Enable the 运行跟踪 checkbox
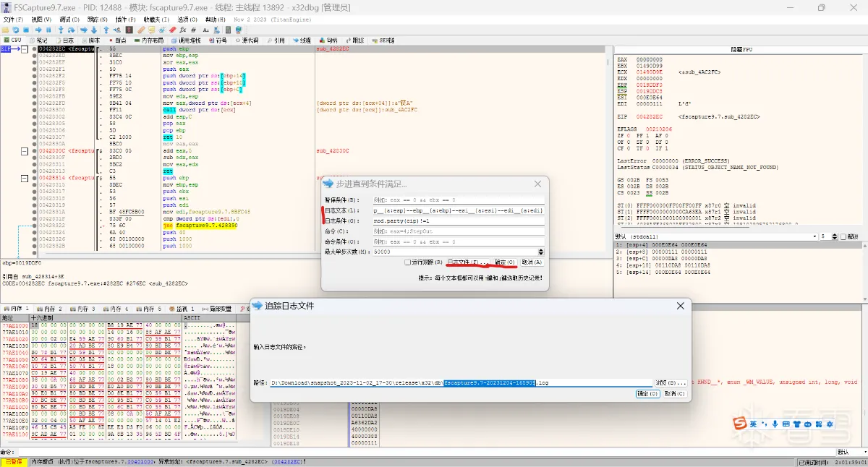 coord(408,262)
